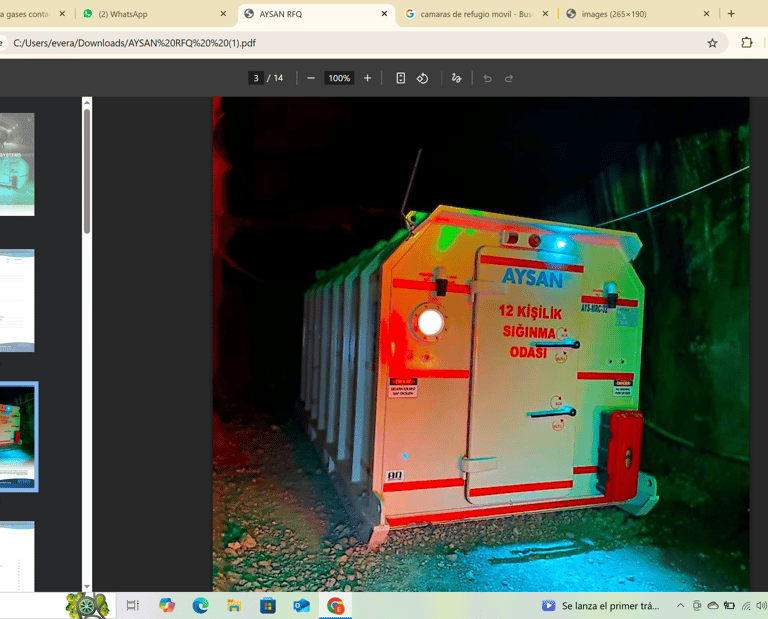The image size is (768, 619).
Task: Close the WhatsApp tab
Action: (x=223, y=14)
